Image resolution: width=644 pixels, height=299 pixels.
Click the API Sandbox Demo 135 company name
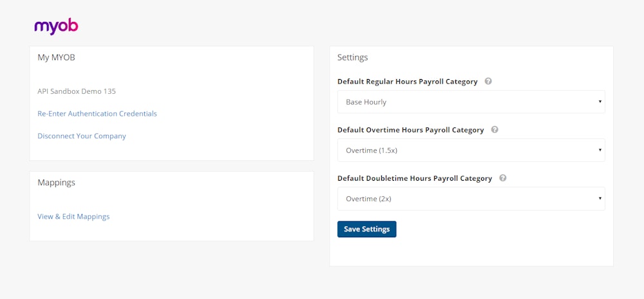point(77,91)
